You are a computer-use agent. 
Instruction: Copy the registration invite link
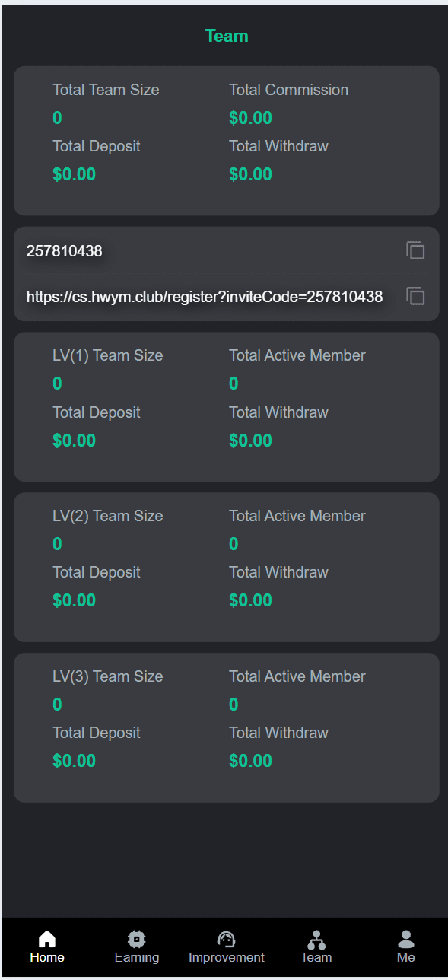click(x=415, y=296)
